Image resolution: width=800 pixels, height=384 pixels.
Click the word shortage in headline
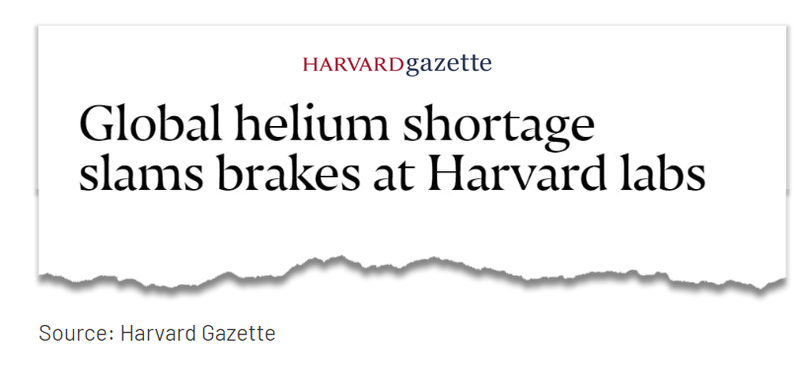click(499, 127)
